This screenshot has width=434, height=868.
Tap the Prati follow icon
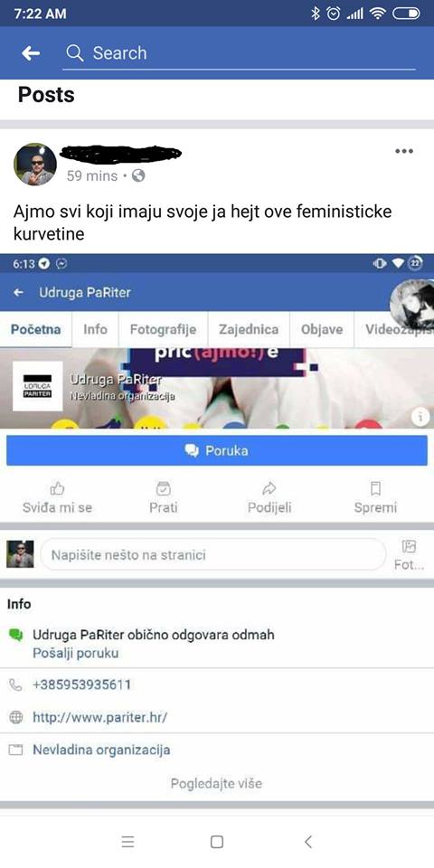point(164,497)
